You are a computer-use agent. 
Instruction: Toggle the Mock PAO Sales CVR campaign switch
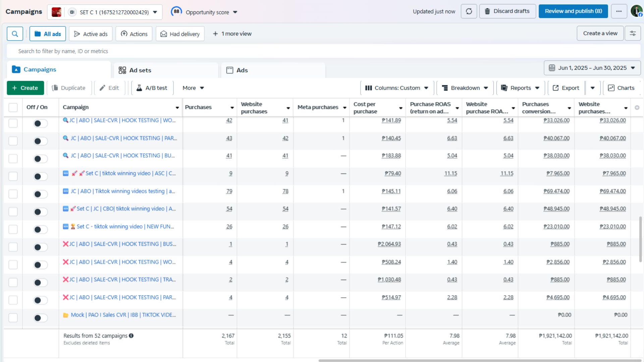click(x=41, y=318)
